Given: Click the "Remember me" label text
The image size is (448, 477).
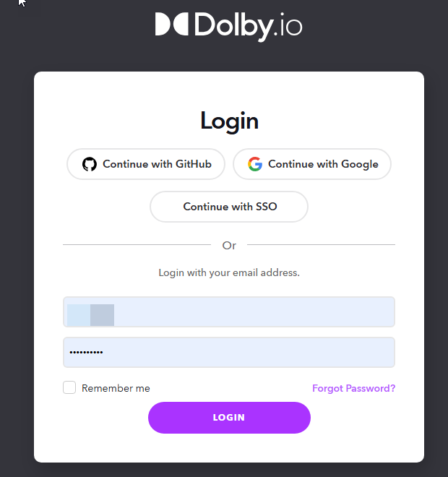Looking at the screenshot, I should 116,389.
